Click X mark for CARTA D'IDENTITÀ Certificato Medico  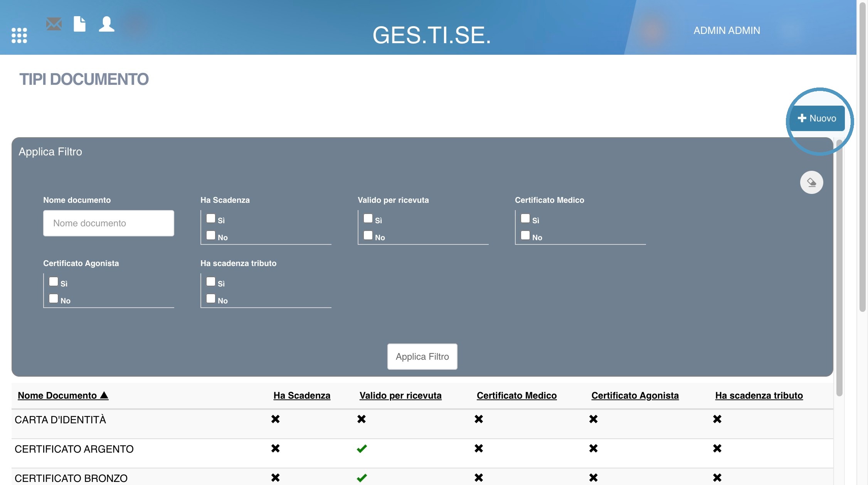pos(479,419)
